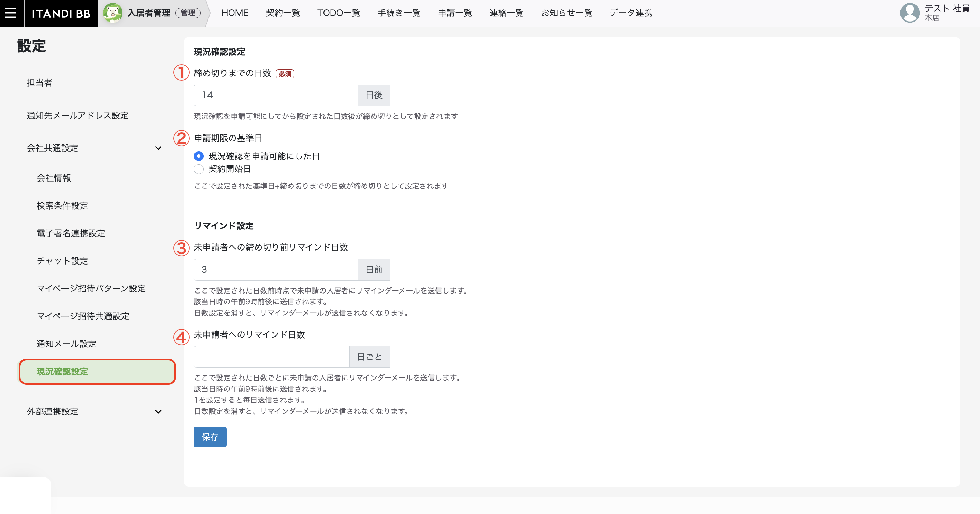
Task: Click the bear mascot icon for 入居者管理
Action: point(113,13)
